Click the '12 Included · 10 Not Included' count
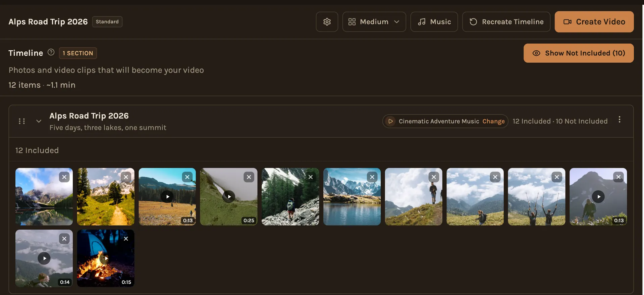The height and width of the screenshot is (295, 644). 560,121
